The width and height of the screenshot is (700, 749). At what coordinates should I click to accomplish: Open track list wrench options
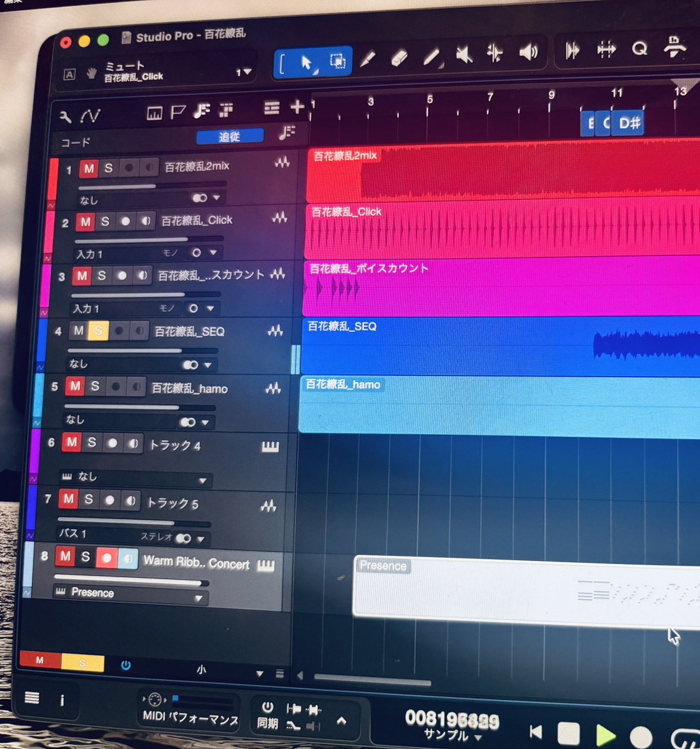[66, 116]
